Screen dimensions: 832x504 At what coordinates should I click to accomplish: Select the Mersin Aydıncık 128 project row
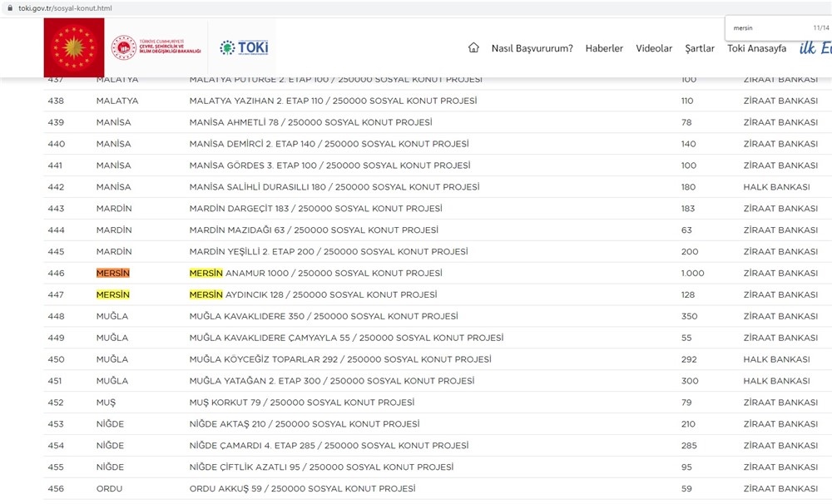314,294
